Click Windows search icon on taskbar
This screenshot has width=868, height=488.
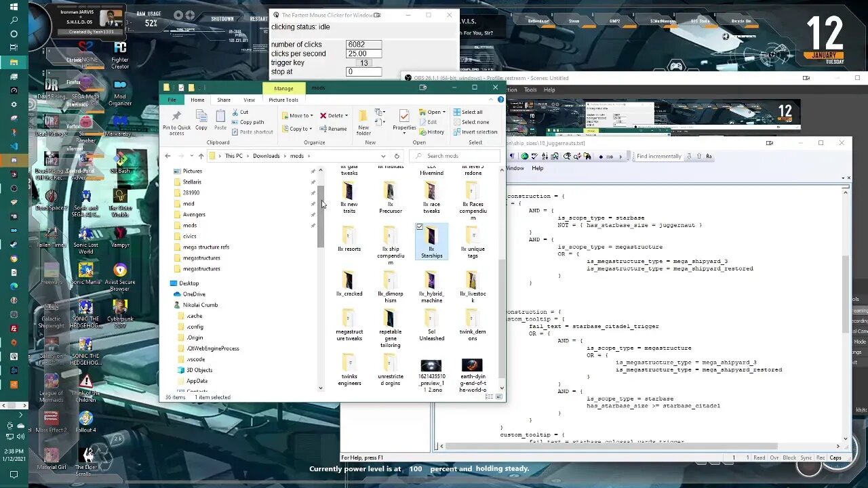(x=14, y=20)
